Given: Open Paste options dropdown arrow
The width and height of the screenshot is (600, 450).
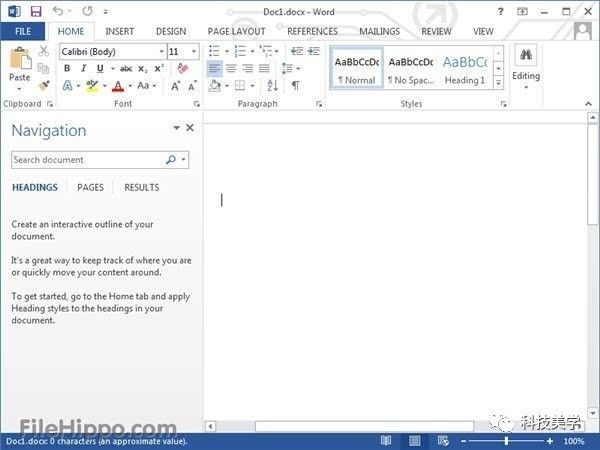Looking at the screenshot, I should (x=20, y=90).
